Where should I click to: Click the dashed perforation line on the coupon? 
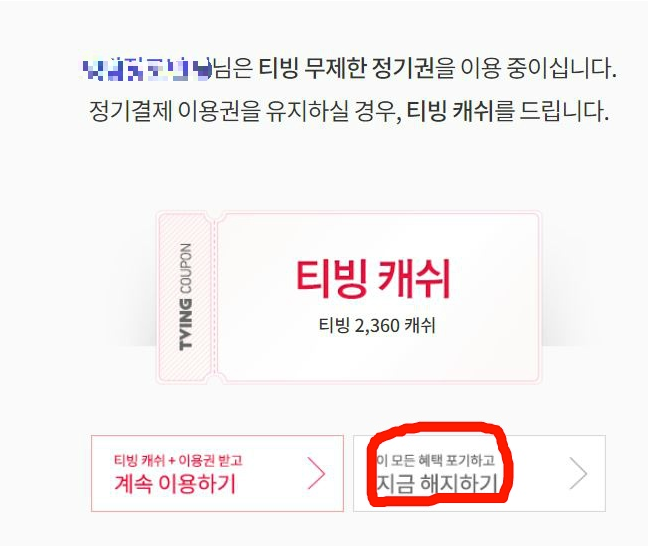click(x=215, y=297)
